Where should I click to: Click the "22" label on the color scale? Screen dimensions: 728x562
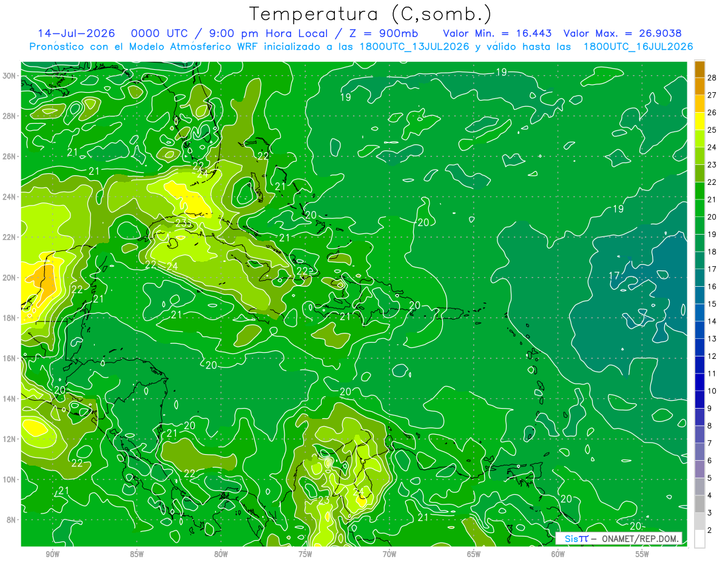(x=712, y=182)
